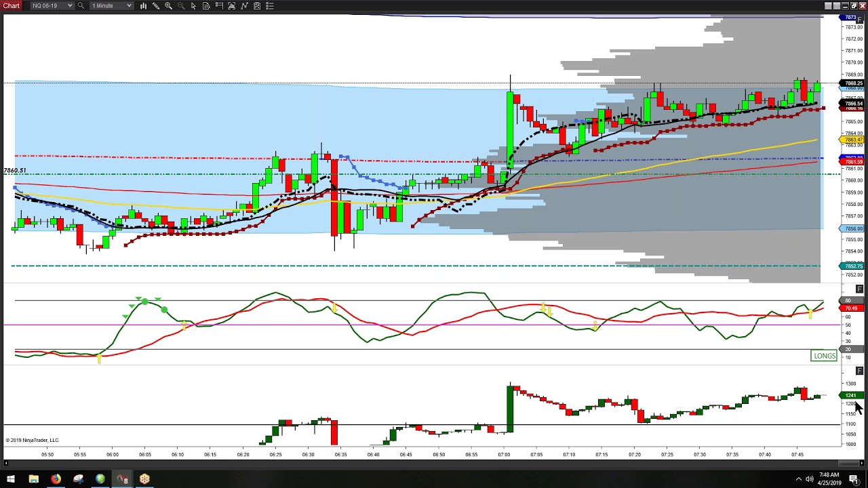The height and width of the screenshot is (488, 868).
Task: Open the 1 Minute interval dropdown
Action: (x=112, y=5)
